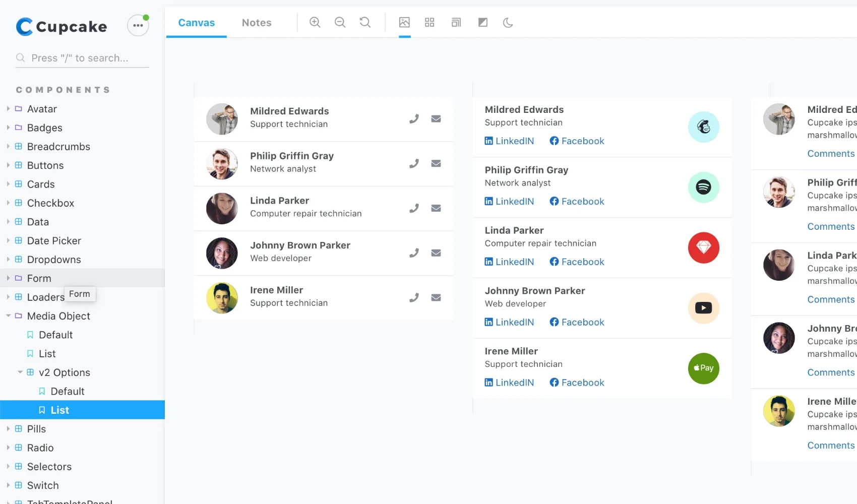Screen dimensions: 857x504
Task: Click the Apple Pay icon beside Irene Miller
Action: (x=703, y=368)
